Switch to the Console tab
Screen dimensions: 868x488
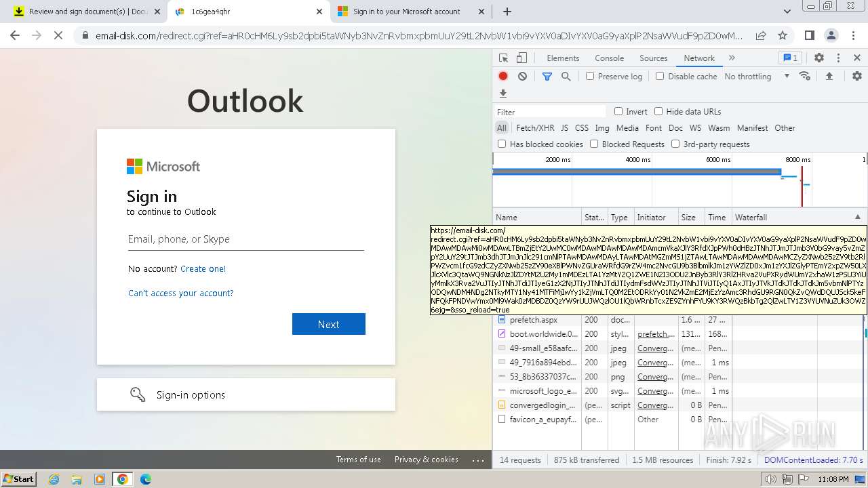(609, 58)
